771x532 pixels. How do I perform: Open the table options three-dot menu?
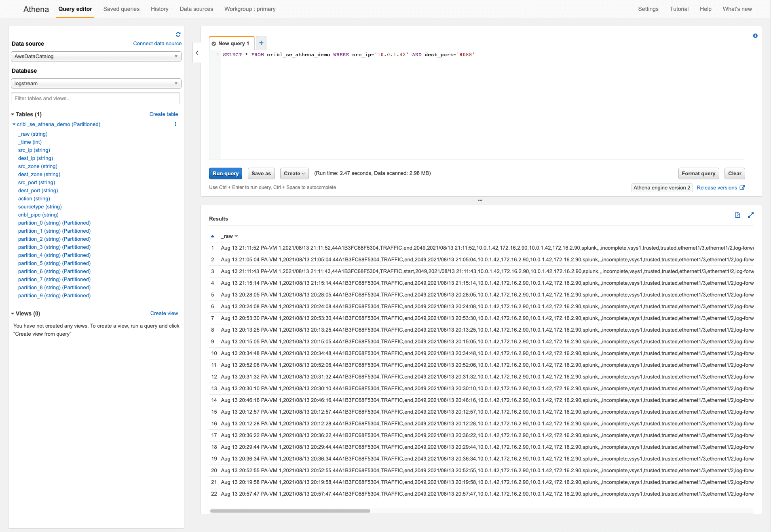[175, 124]
